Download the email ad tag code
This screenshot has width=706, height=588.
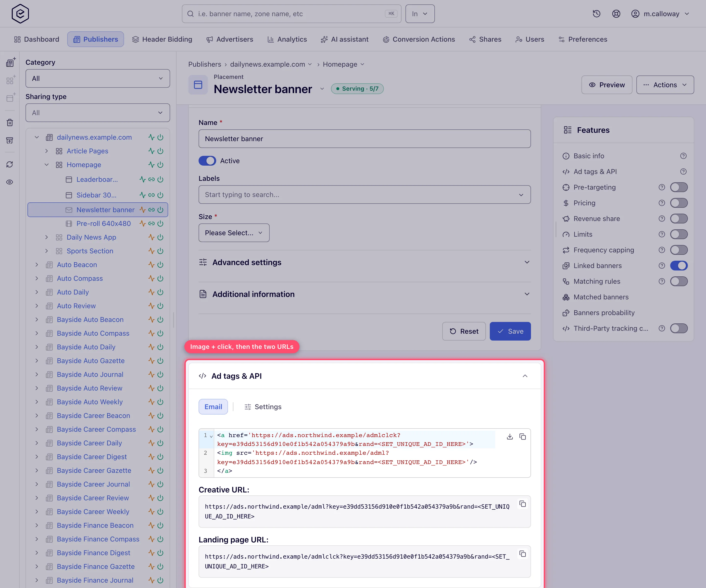pos(510,436)
